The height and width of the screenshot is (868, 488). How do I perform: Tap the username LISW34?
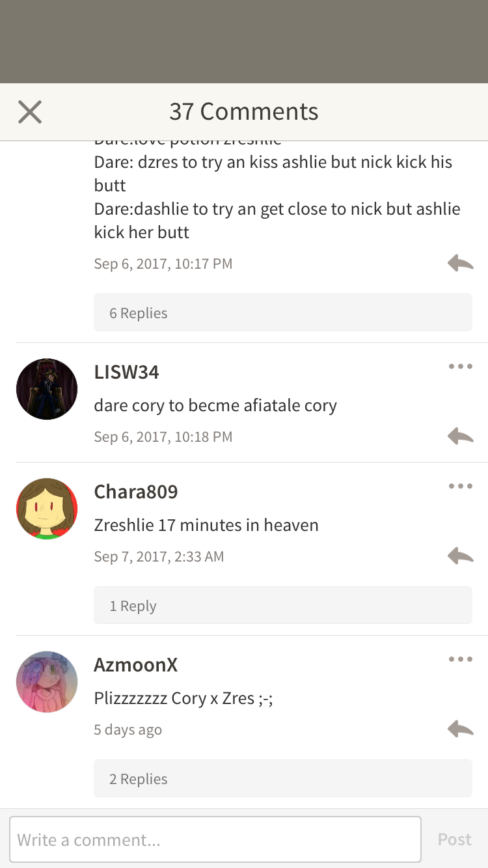click(126, 372)
